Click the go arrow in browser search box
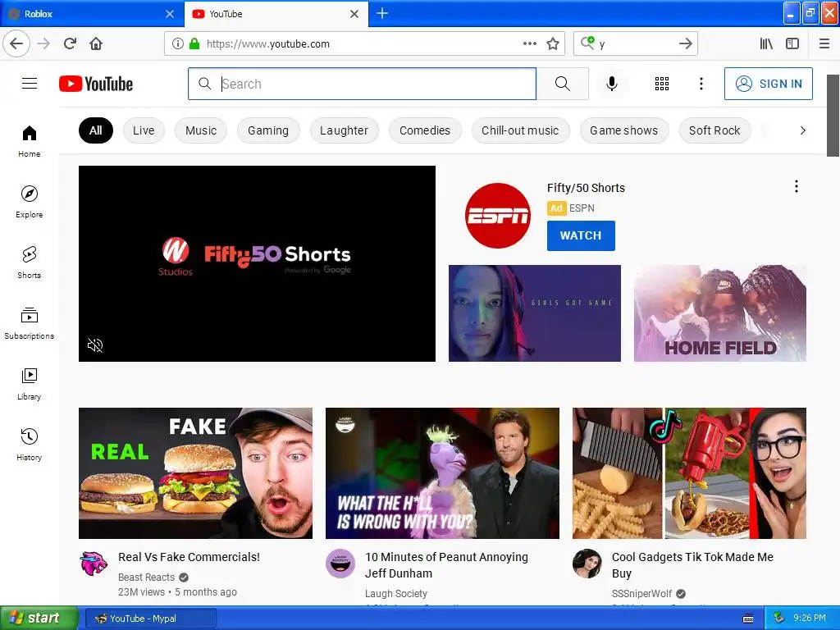This screenshot has width=840, height=630. coord(685,43)
